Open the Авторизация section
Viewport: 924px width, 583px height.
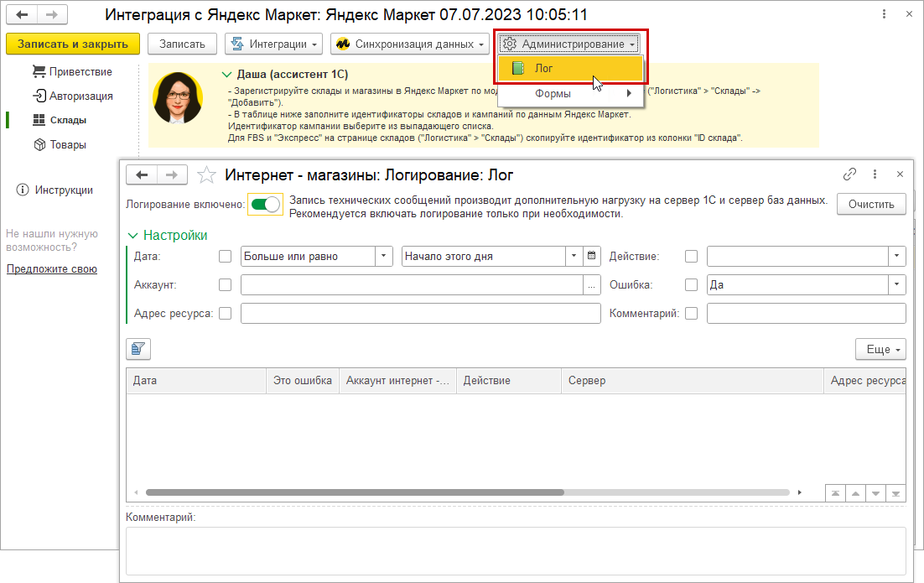pos(72,96)
